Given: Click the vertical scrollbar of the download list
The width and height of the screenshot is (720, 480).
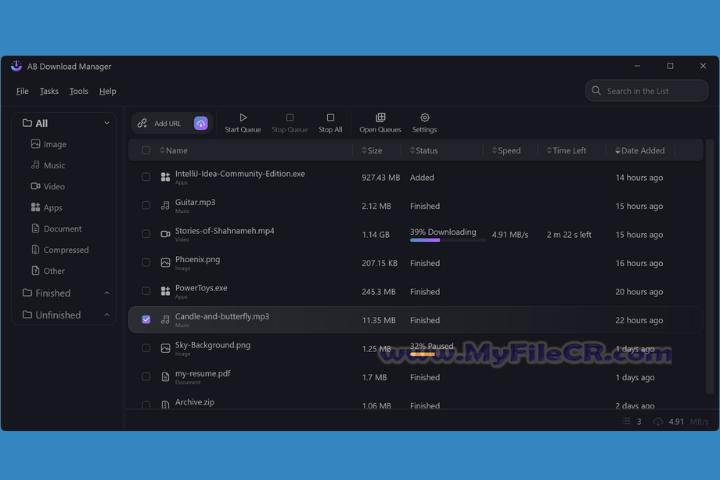Looking at the screenshot, I should [x=710, y=266].
